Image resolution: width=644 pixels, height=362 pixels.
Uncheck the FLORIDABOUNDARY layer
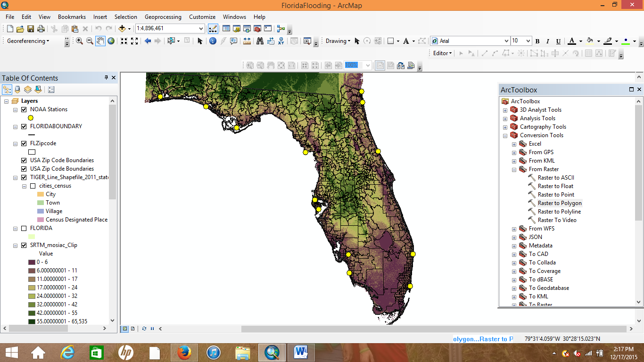click(x=24, y=126)
